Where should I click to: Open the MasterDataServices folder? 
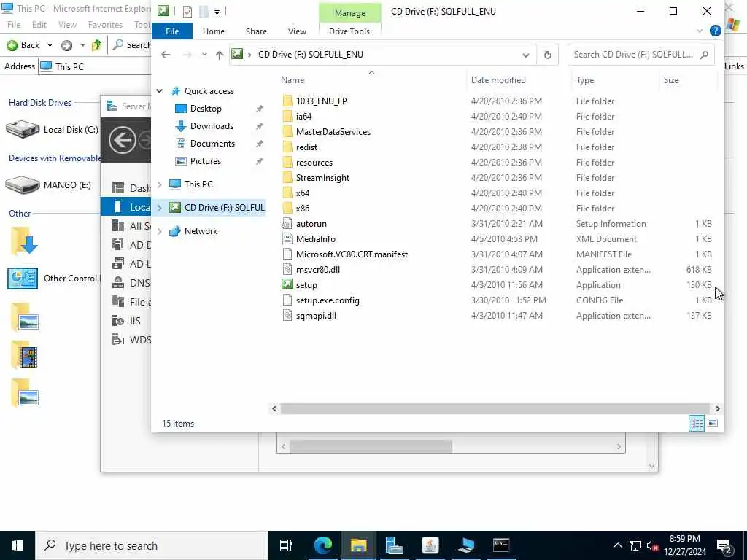pos(333,131)
